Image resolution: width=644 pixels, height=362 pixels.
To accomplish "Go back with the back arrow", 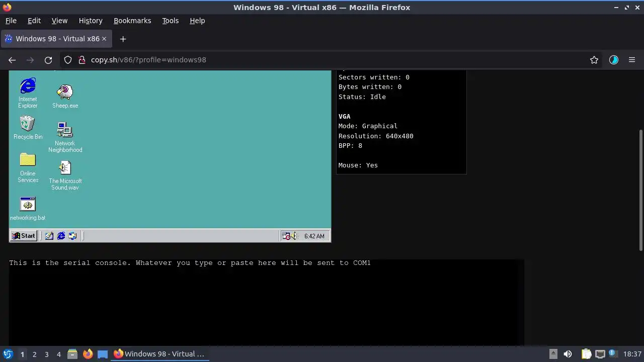I will [12, 60].
